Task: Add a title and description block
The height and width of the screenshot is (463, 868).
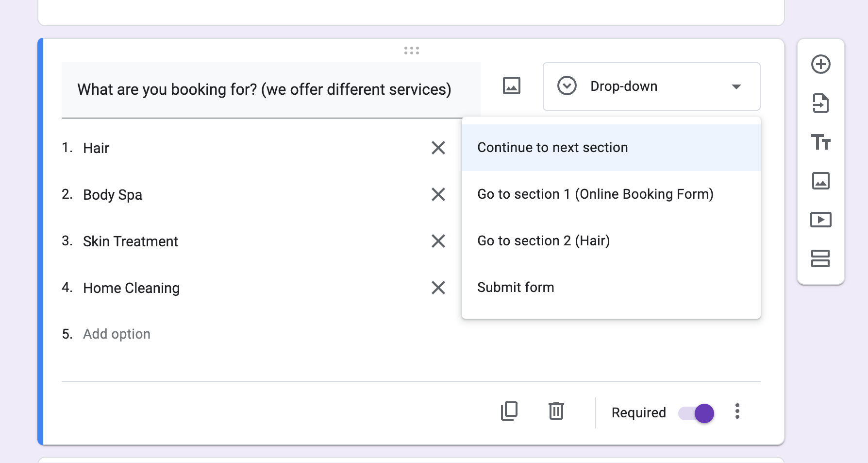Action: tap(821, 142)
